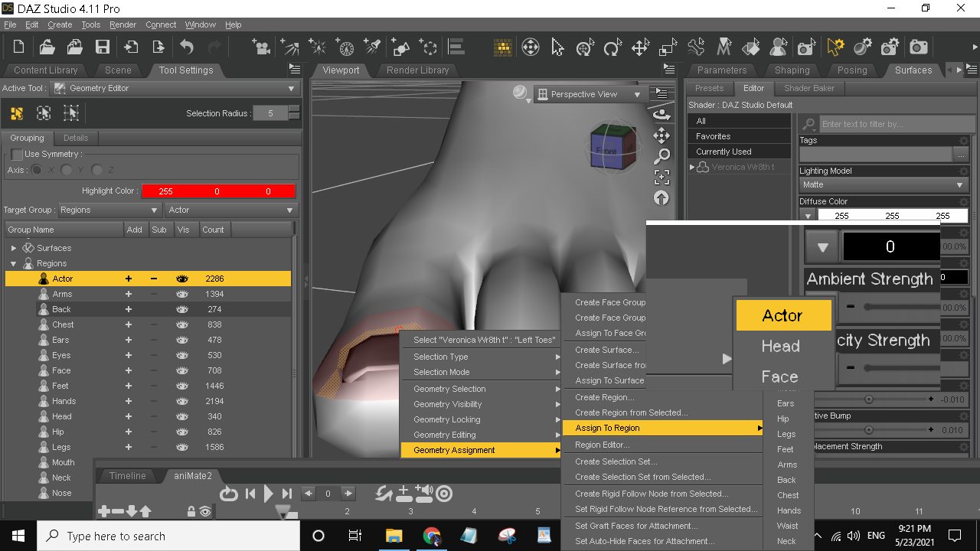This screenshot has height=551, width=980.
Task: Create a new primitive from the toolbar
Action: [400, 47]
